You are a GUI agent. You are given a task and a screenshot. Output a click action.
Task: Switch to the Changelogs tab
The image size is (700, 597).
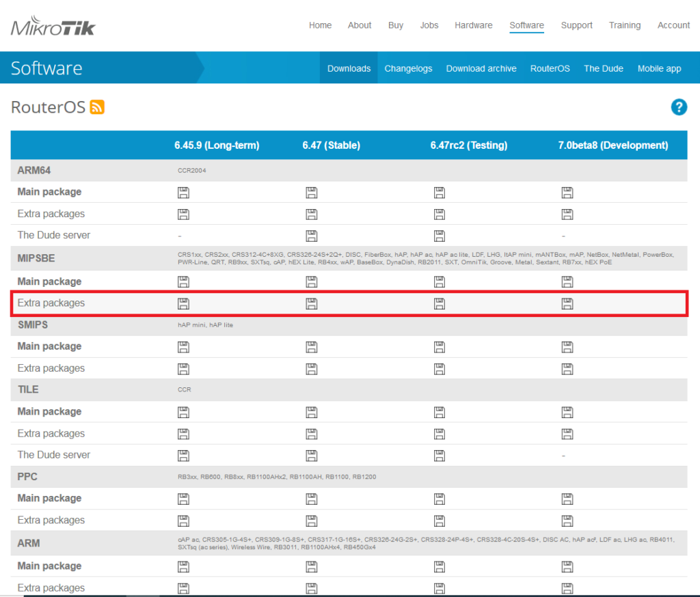click(x=408, y=68)
